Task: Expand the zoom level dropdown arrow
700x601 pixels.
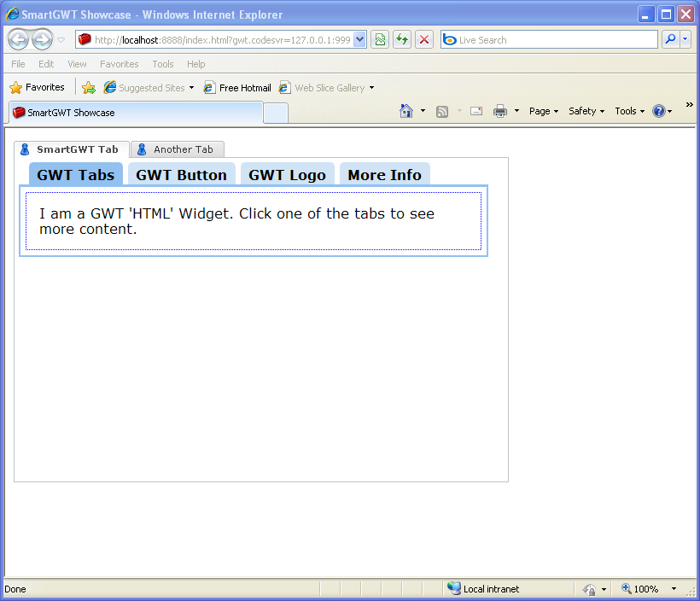Action: tap(674, 589)
